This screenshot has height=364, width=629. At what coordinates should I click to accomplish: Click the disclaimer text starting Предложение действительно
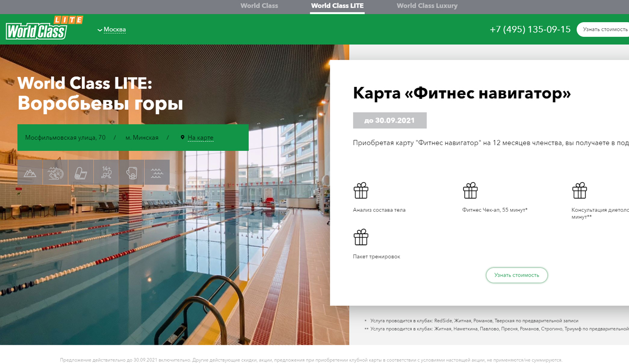tap(311, 360)
